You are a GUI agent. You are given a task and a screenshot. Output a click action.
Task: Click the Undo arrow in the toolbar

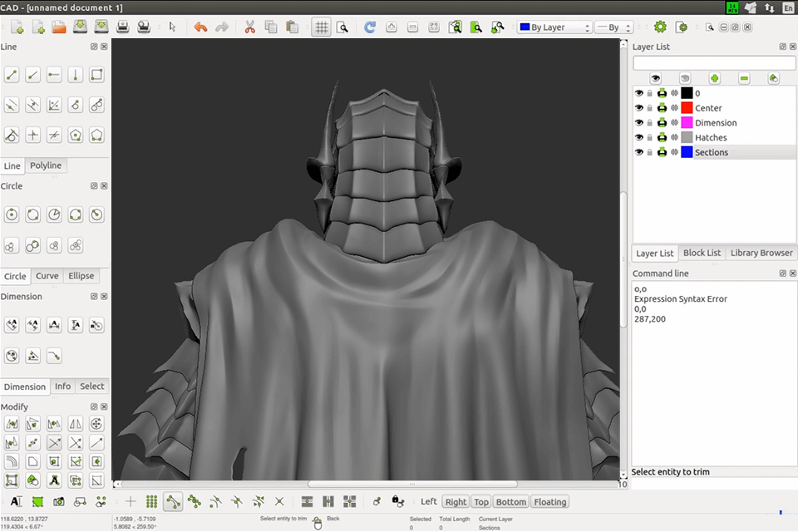199,27
